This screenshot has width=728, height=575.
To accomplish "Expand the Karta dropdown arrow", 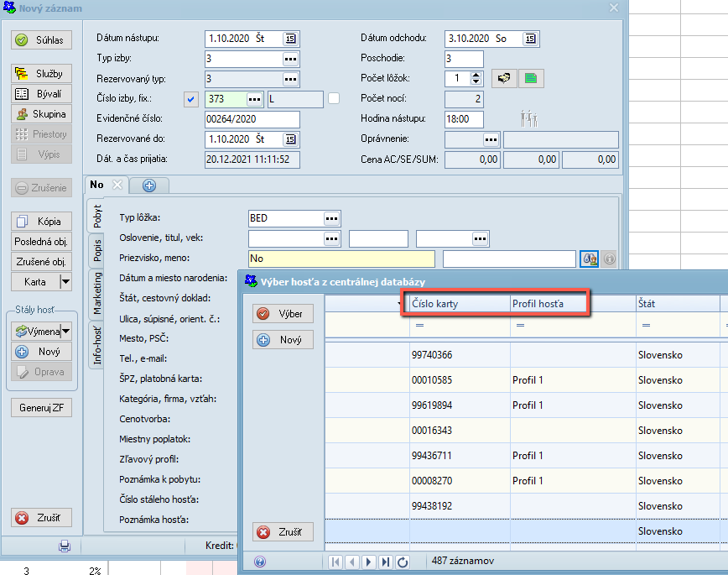I will point(65,282).
